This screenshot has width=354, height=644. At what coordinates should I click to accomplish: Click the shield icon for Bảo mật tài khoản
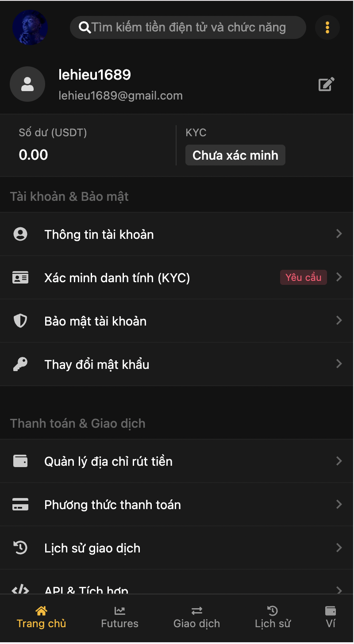pyautogui.click(x=20, y=321)
